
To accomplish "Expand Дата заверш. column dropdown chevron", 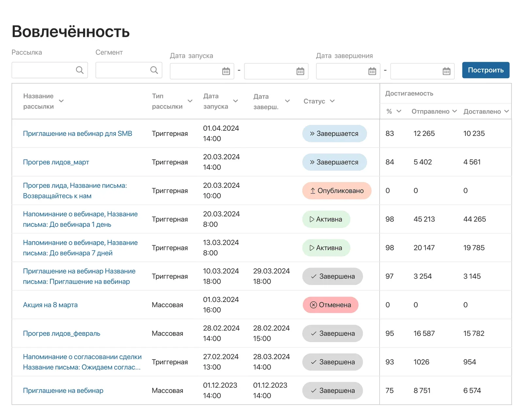I will click(x=287, y=101).
